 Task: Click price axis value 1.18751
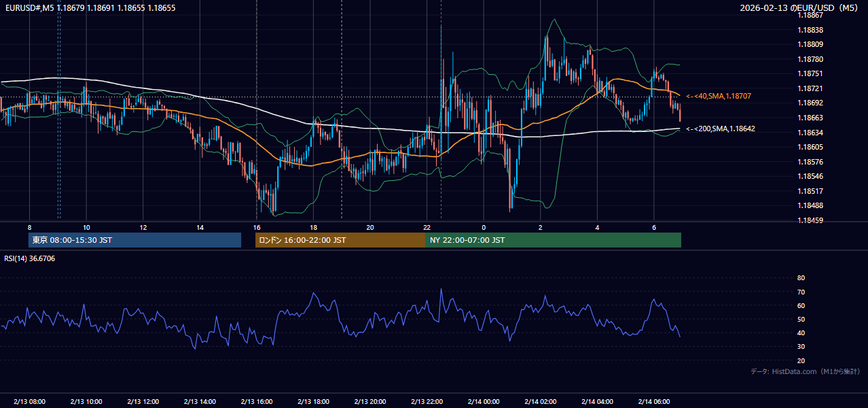[810, 73]
